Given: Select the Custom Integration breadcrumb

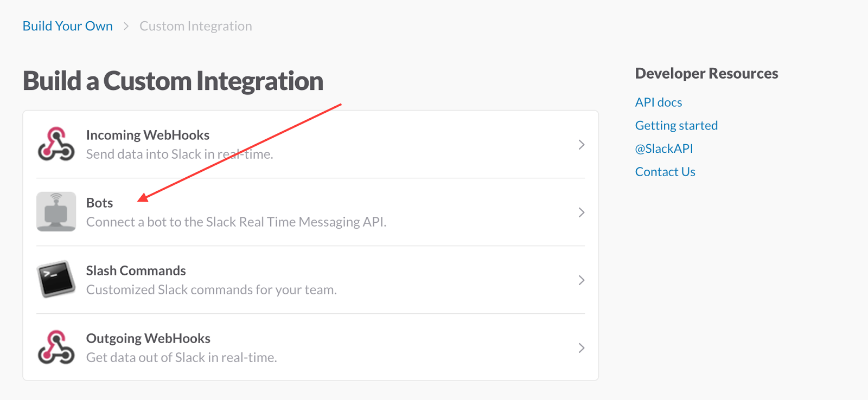Looking at the screenshot, I should (x=196, y=26).
